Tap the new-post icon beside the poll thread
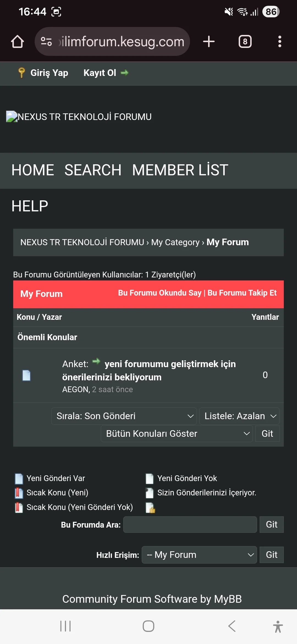This screenshot has height=644, width=297. click(26, 375)
